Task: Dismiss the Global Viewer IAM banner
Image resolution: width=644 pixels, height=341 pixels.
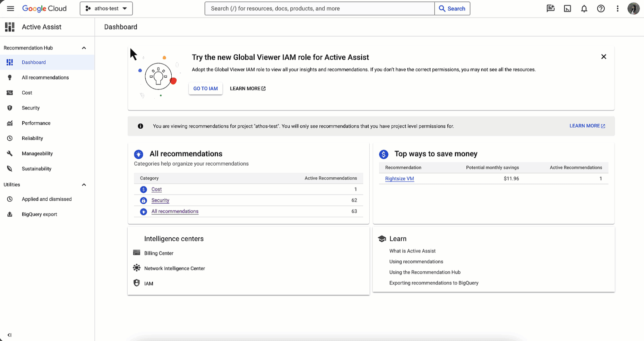Action: (604, 56)
